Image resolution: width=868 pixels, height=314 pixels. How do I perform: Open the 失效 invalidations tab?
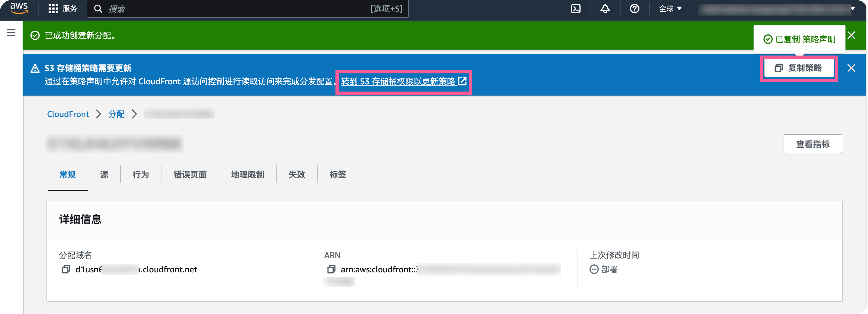296,174
